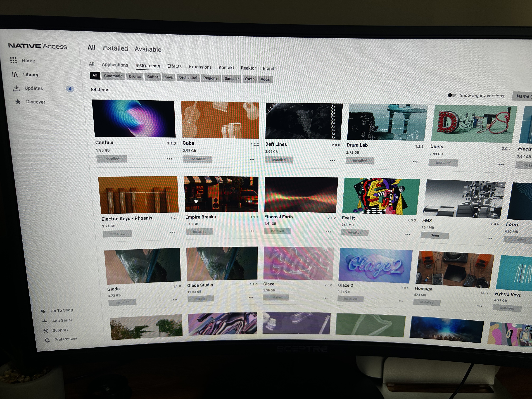Open the Kontakt category tab
The width and height of the screenshot is (532, 399).
click(226, 68)
